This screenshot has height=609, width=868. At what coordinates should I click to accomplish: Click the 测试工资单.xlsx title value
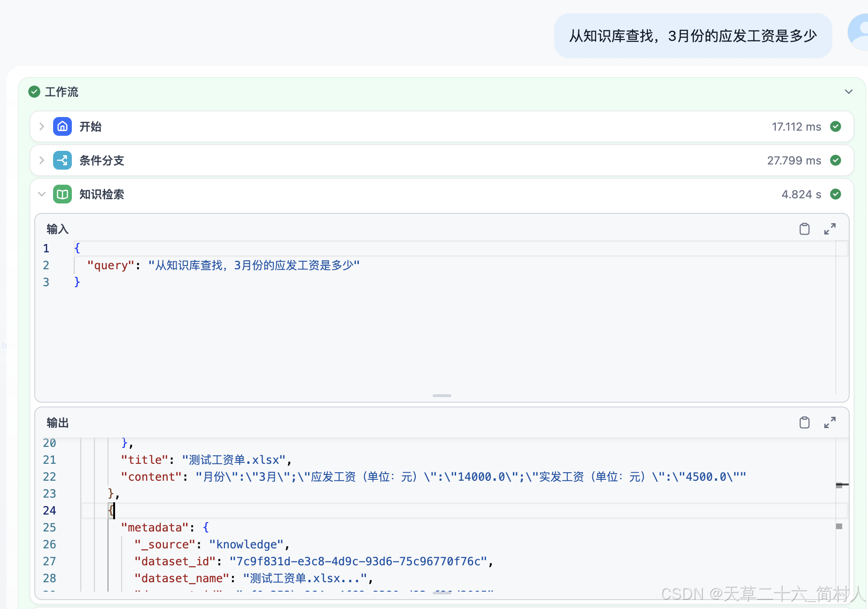[234, 460]
